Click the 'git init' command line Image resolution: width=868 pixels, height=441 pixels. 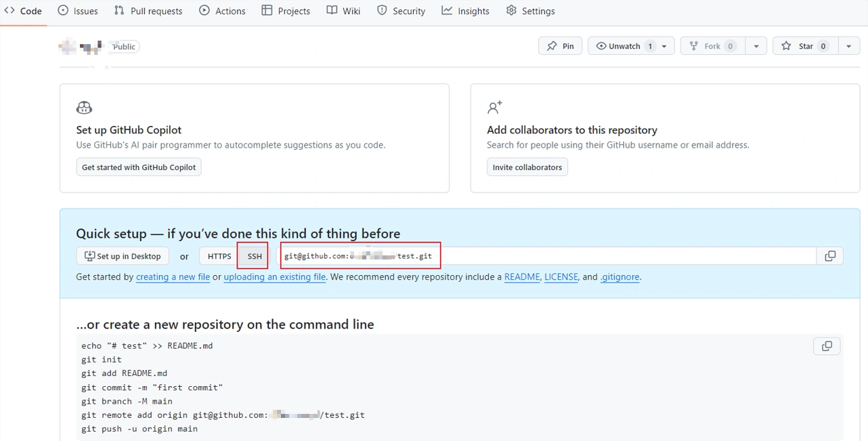pos(102,360)
